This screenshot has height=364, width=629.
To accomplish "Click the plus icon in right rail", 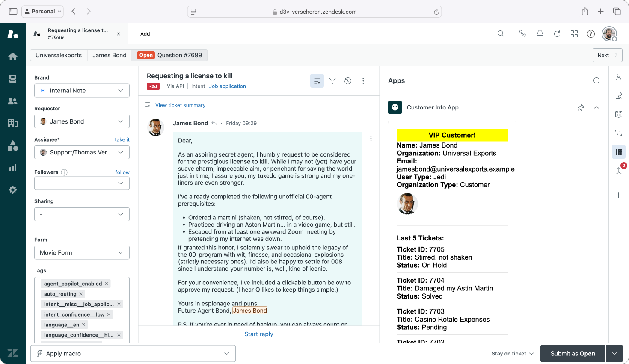I will tap(619, 195).
